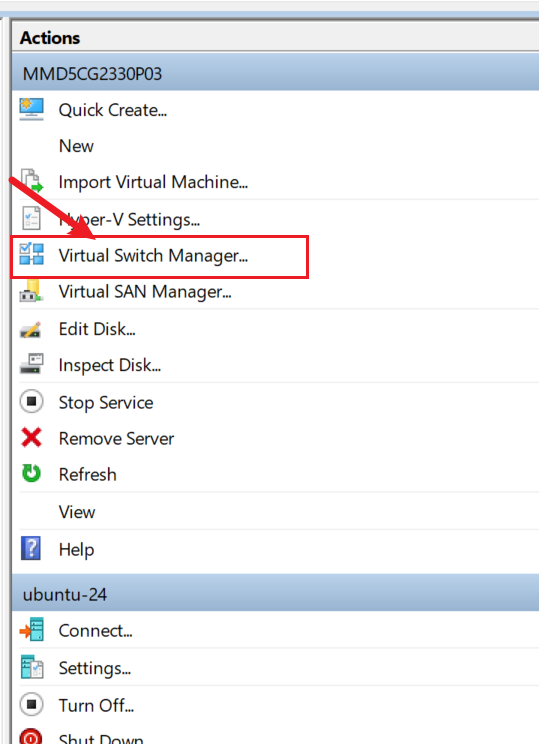Connect to the ubuntu-24 virtual machine
Screen dimensions: 539x744
[x=95, y=631]
